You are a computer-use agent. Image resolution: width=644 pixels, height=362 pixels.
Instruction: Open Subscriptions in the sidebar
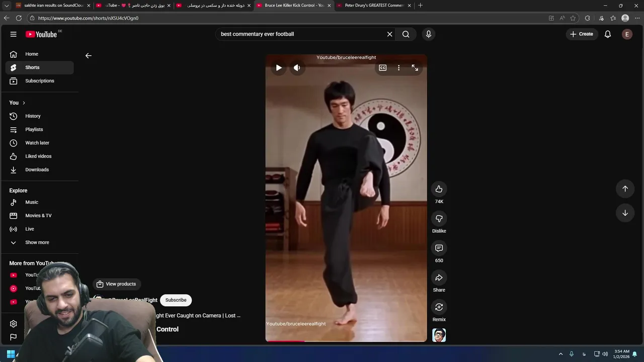[40, 81]
